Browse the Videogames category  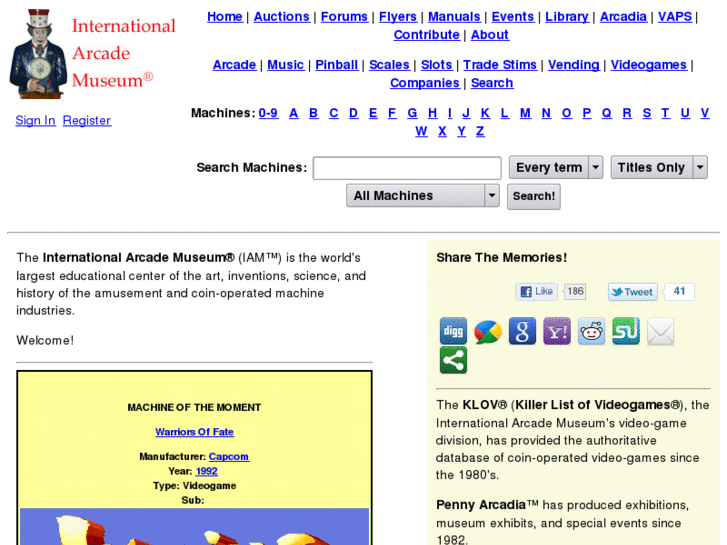pyautogui.click(x=649, y=65)
